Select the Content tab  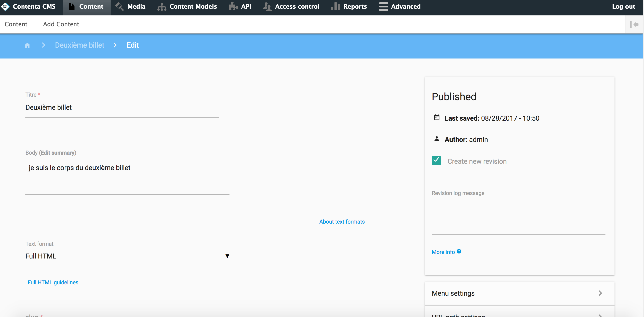pyautogui.click(x=16, y=24)
